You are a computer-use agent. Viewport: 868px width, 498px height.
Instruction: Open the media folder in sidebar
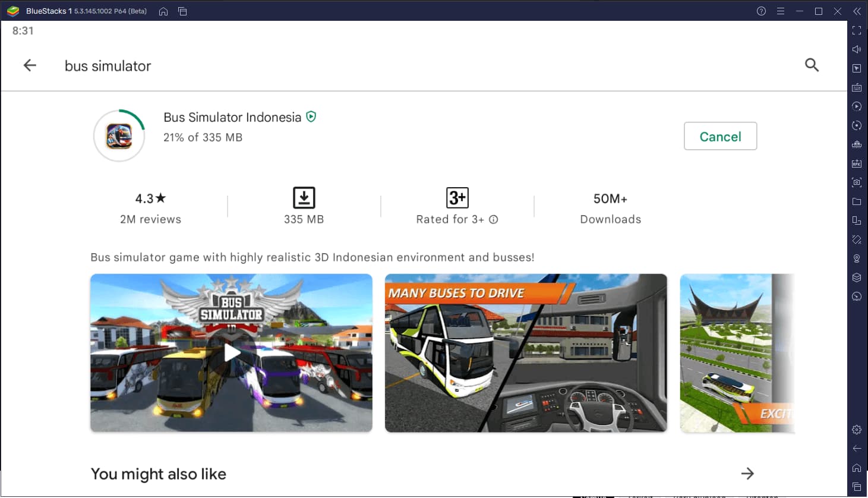857,201
